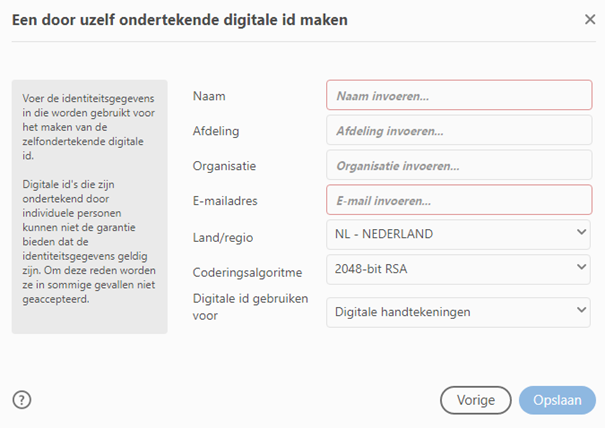Click the E-mailadres field label
Image resolution: width=605 pixels, height=428 pixels.
225,201
